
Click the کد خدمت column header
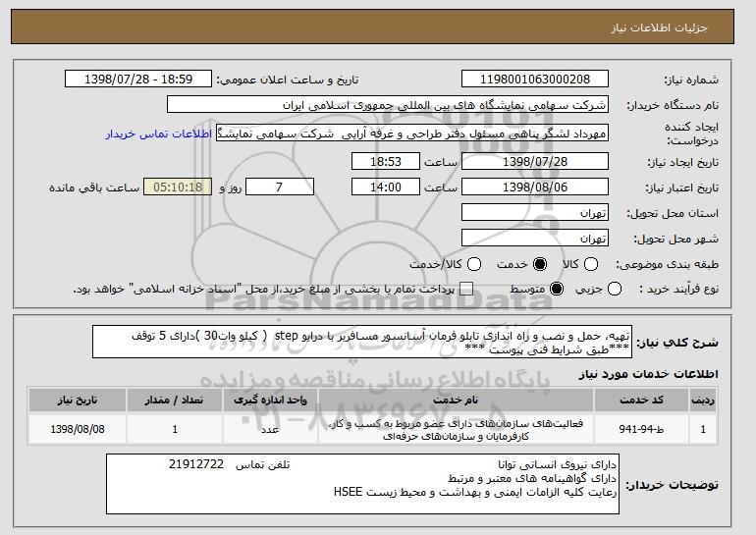[641, 401]
